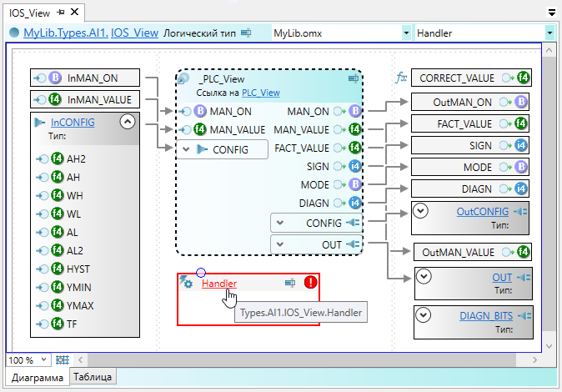
Task: Click the icon at _PLC_View block's top-right corner
Action: tap(353, 79)
